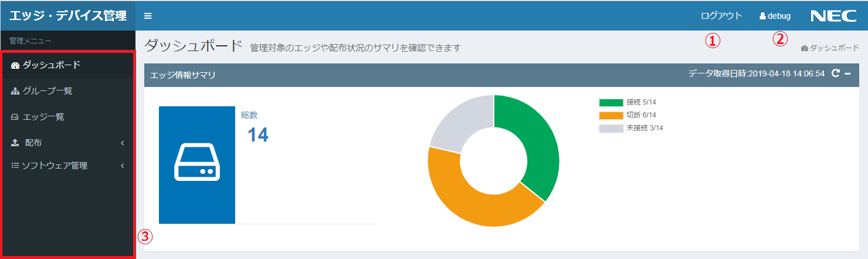This screenshot has width=868, height=259.
Task: Click the hamburger sidebar toggle icon
Action: pos(148,16)
